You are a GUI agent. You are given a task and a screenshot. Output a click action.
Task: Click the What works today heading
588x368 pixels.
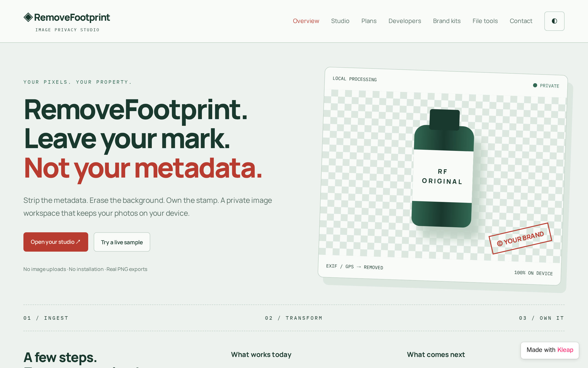pyautogui.click(x=261, y=355)
